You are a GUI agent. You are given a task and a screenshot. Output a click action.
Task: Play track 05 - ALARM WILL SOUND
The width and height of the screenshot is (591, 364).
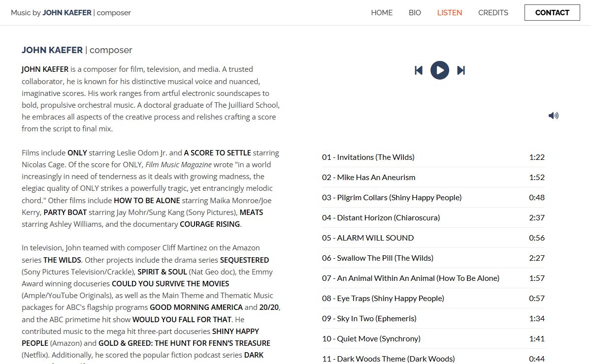click(433, 238)
